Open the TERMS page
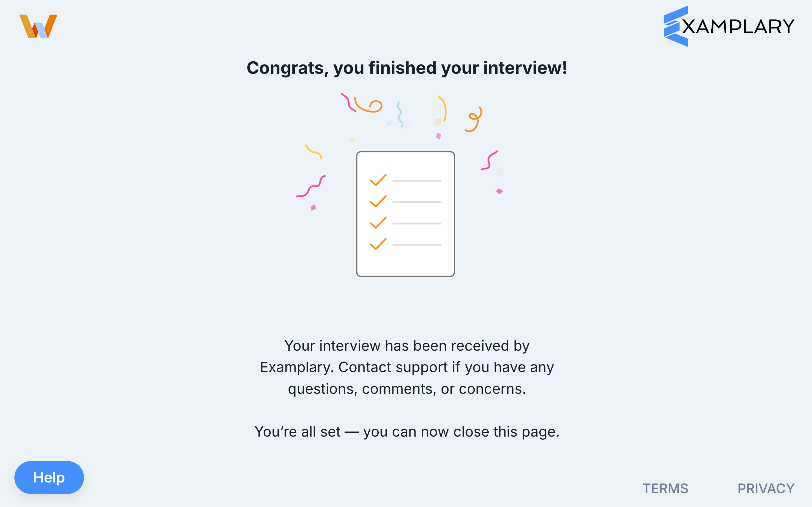 click(666, 488)
